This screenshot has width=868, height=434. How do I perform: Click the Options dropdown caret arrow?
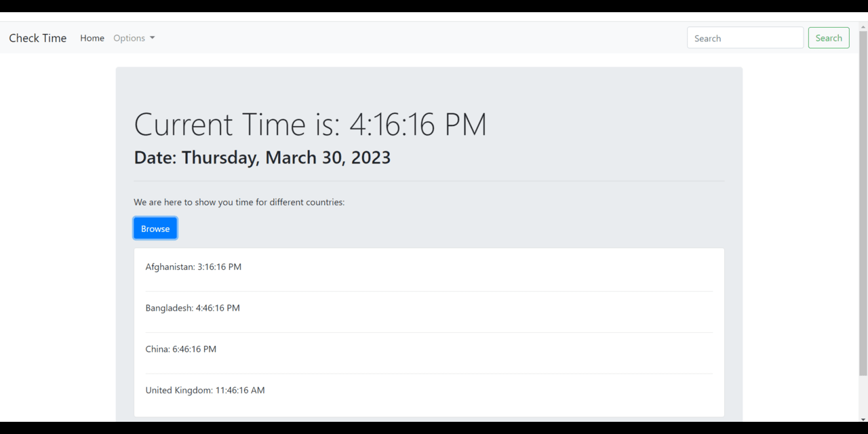pyautogui.click(x=153, y=39)
